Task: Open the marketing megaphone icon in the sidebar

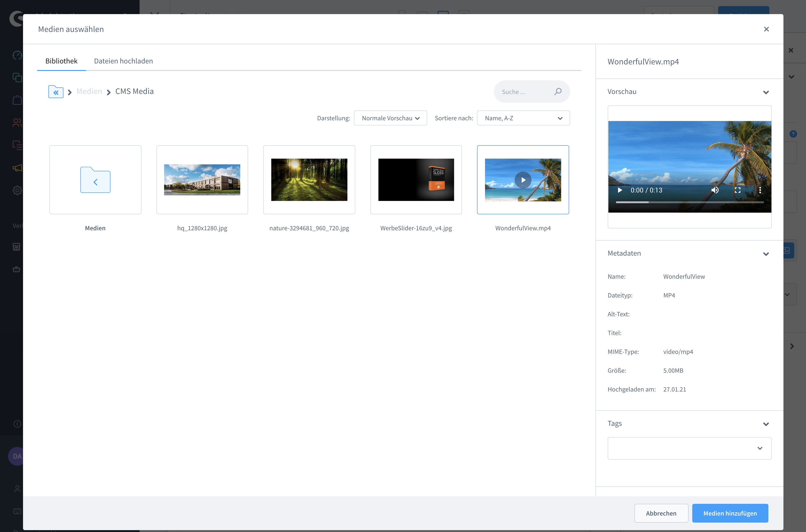Action: tap(17, 168)
